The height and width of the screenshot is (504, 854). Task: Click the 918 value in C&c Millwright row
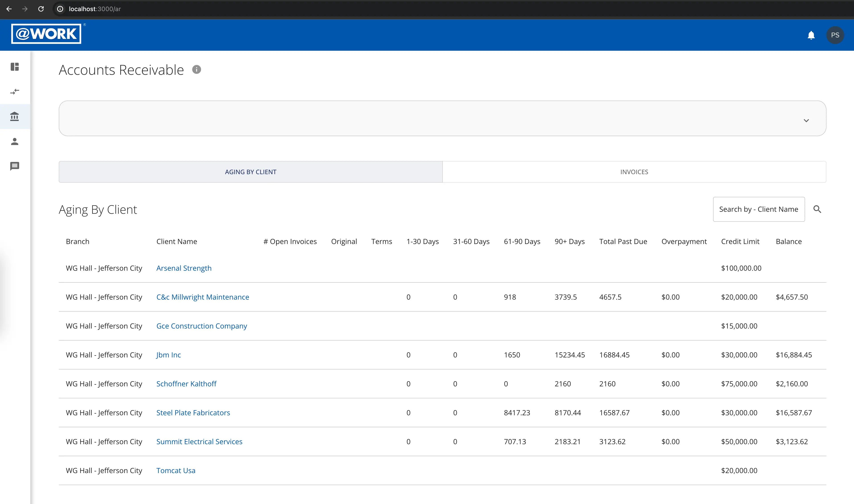510,297
